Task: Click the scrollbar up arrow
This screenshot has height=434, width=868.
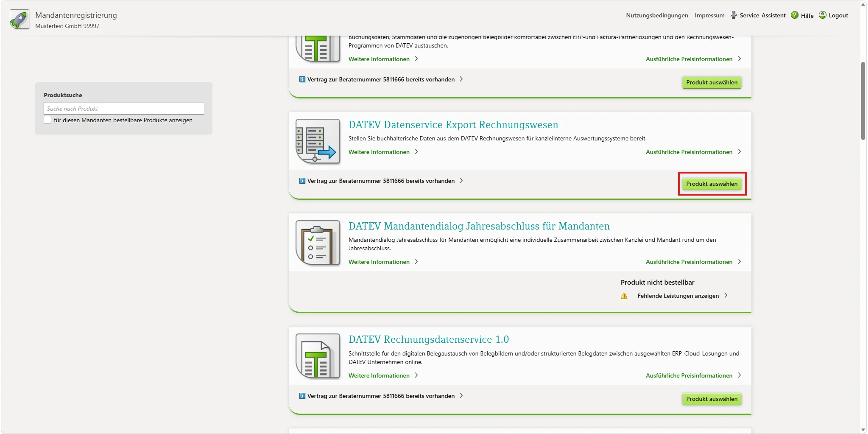Action: click(863, 4)
